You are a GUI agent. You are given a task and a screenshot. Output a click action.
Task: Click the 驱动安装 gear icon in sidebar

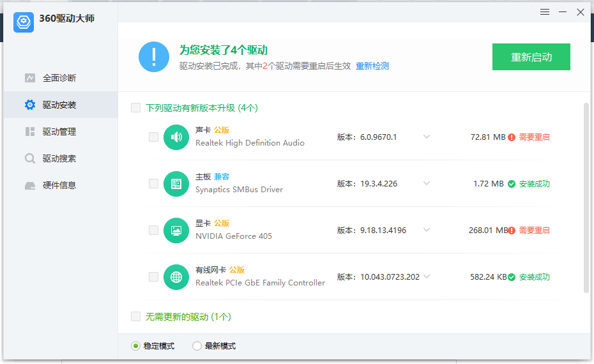coord(30,105)
